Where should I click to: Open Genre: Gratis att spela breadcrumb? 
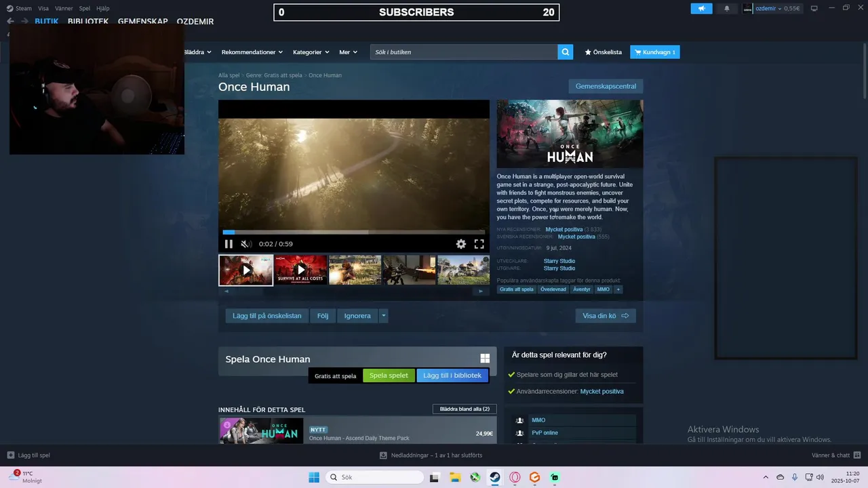point(274,75)
